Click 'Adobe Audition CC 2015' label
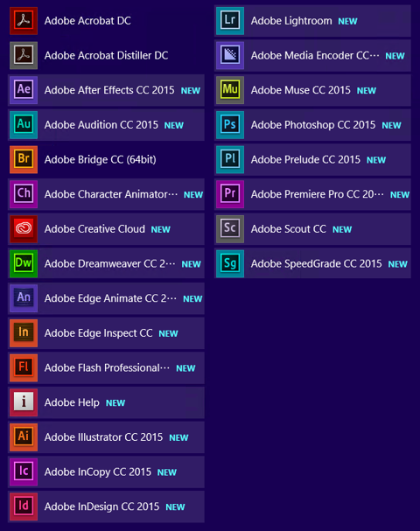The height and width of the screenshot is (531, 420). click(101, 124)
